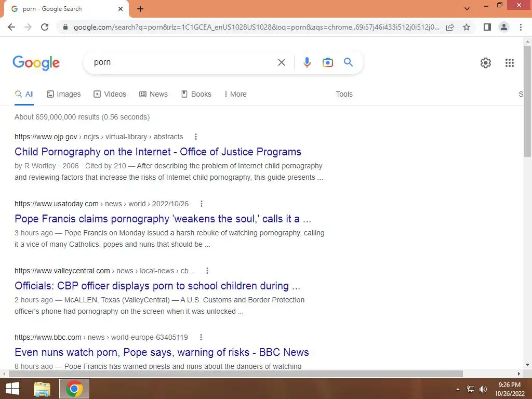Open the Google apps grid
Viewport: 532px width, 399px height.
509,63
